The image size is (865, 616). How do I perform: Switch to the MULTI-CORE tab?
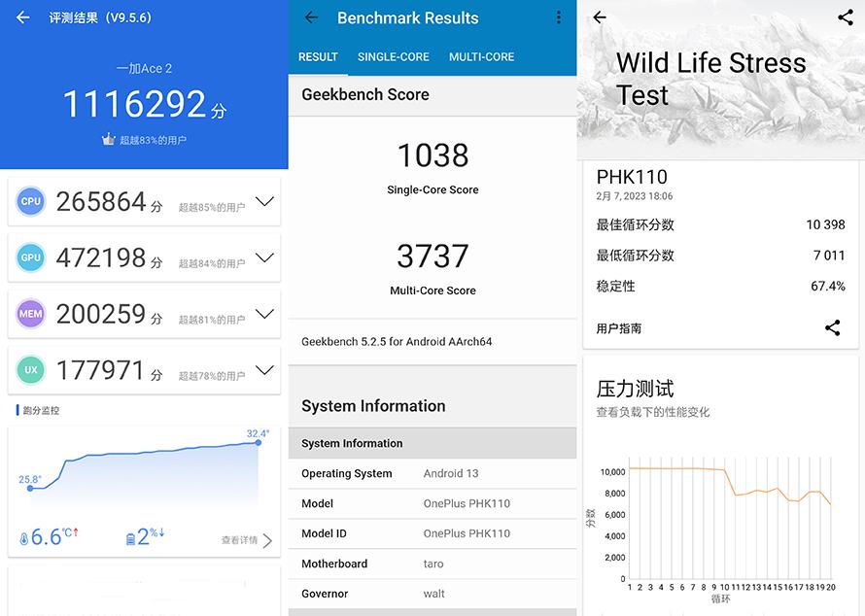[x=481, y=56]
